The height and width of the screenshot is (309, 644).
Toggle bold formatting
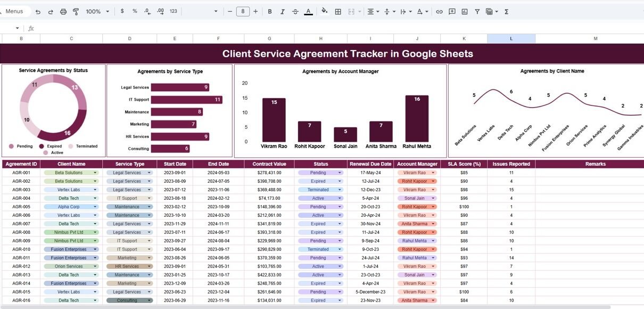(270, 11)
